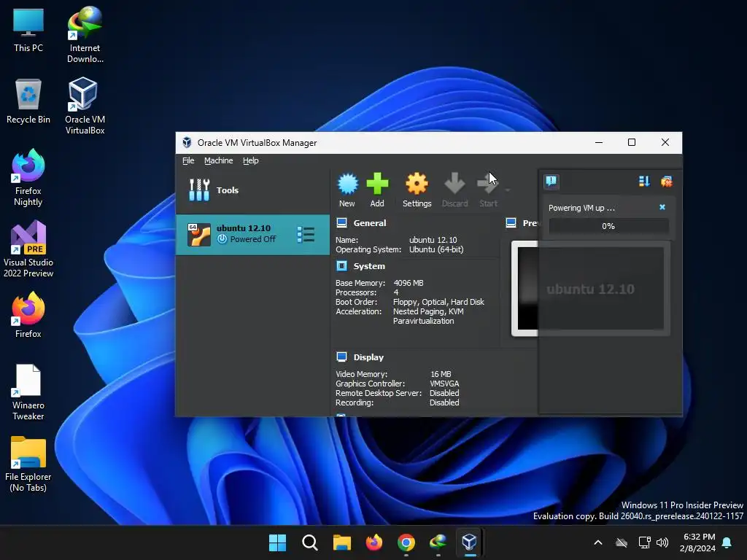Click Visual Studio 2022 Preview desktop icon
Image resolution: width=747 pixels, height=560 pixels.
pyautogui.click(x=28, y=249)
